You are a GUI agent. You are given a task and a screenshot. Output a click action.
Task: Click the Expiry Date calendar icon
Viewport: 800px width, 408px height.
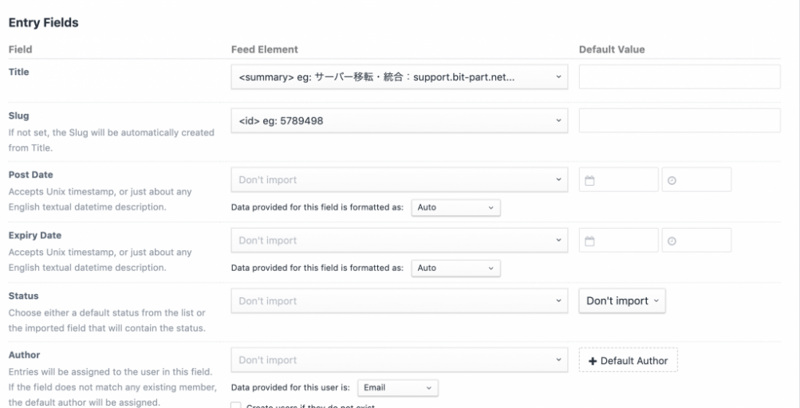coord(590,240)
